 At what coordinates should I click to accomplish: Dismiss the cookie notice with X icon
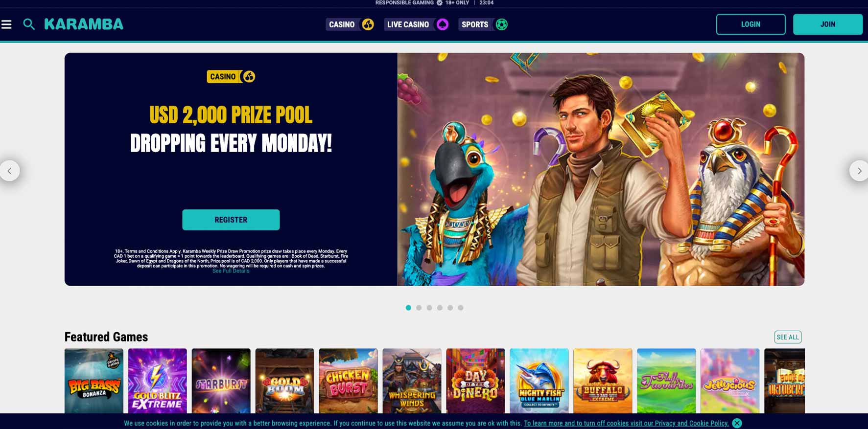(x=737, y=423)
